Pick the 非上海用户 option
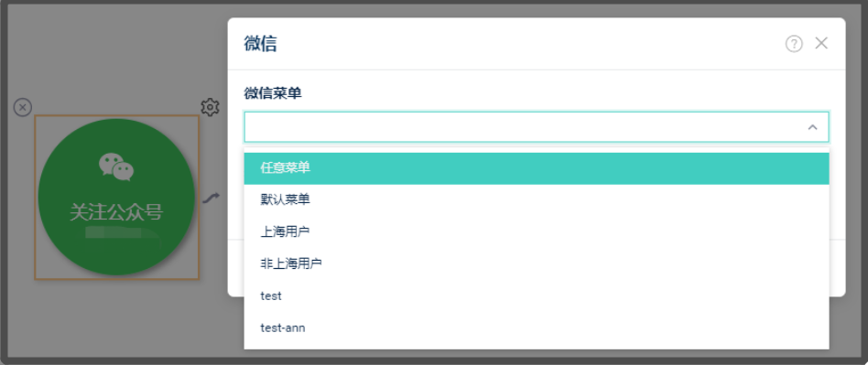868x365 pixels. coord(537,263)
